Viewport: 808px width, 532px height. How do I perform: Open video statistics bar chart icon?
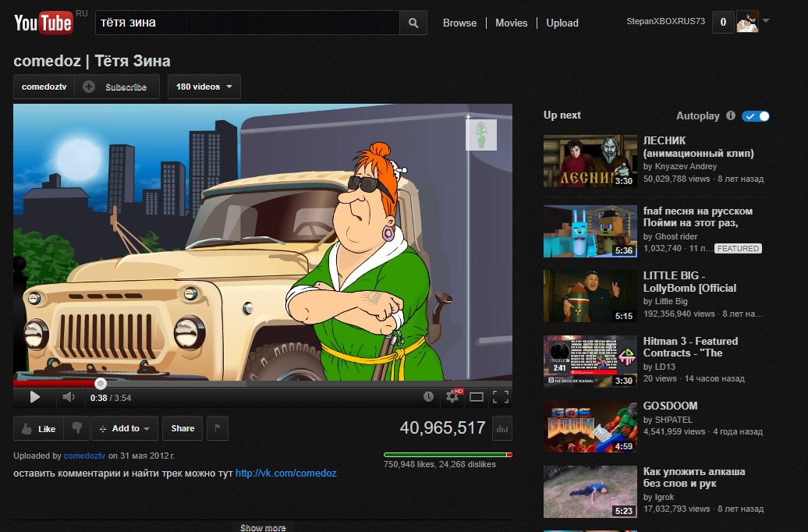point(502,428)
